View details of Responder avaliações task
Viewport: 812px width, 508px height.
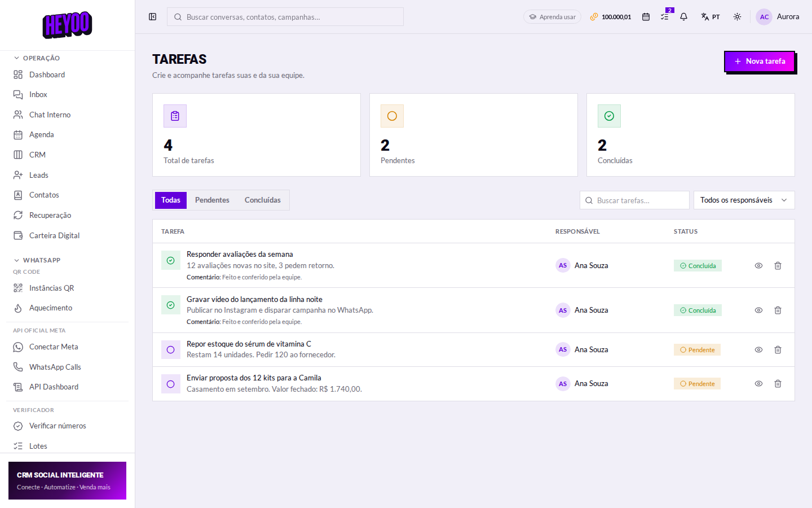coord(758,266)
